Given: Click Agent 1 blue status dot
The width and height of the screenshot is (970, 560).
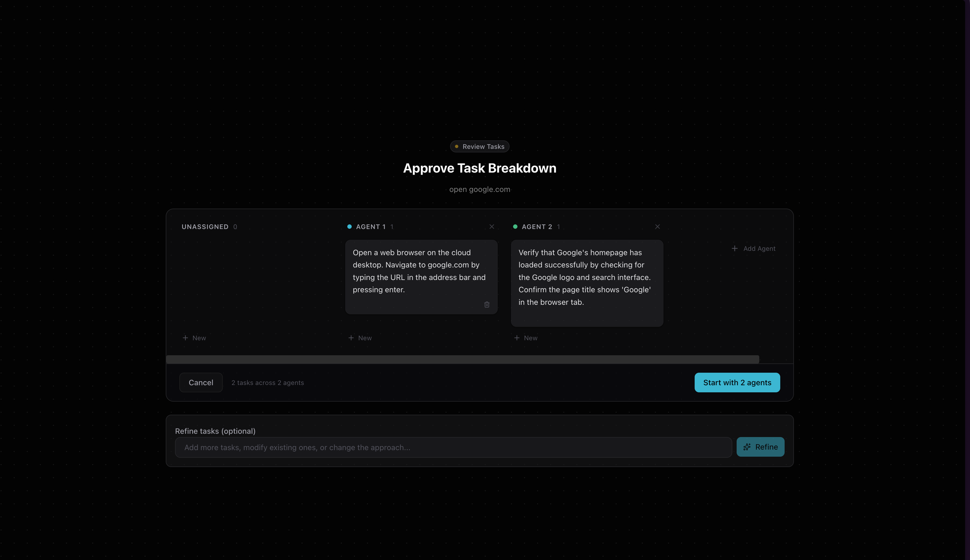Looking at the screenshot, I should coord(349,227).
